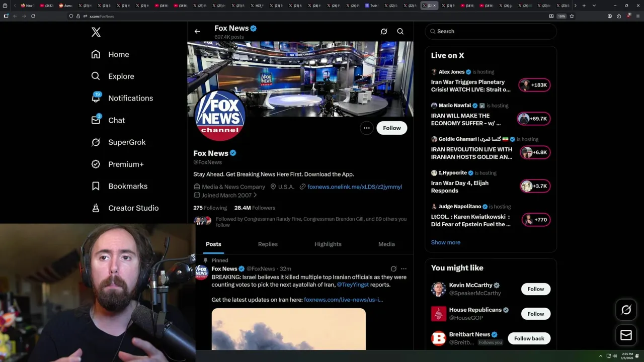Open the foxnews.onelink.me profile link
Viewport: 644px width, 362px height.
click(x=355, y=187)
